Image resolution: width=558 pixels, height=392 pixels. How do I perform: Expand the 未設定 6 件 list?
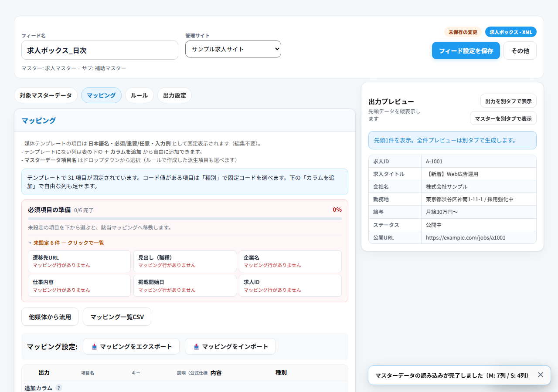[x=66, y=243]
